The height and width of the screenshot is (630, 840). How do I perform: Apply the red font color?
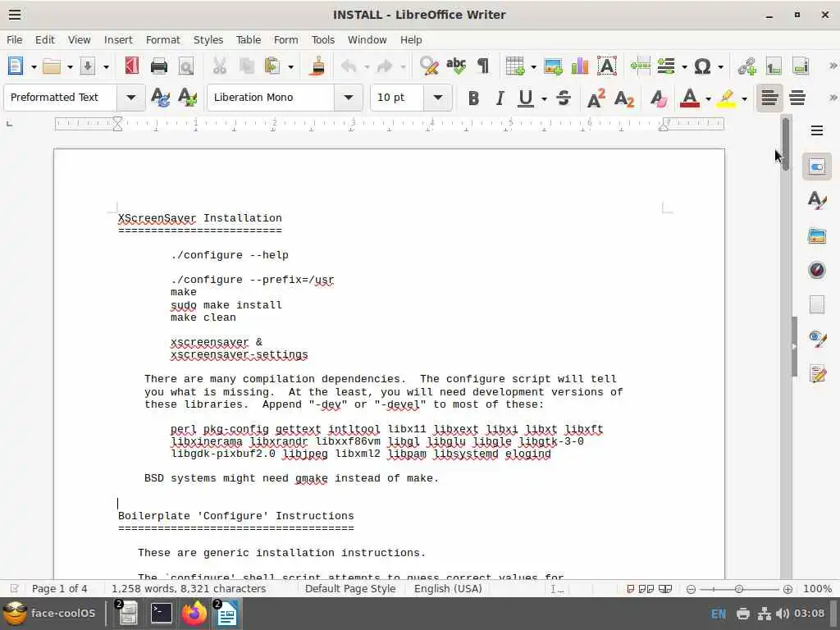690,98
